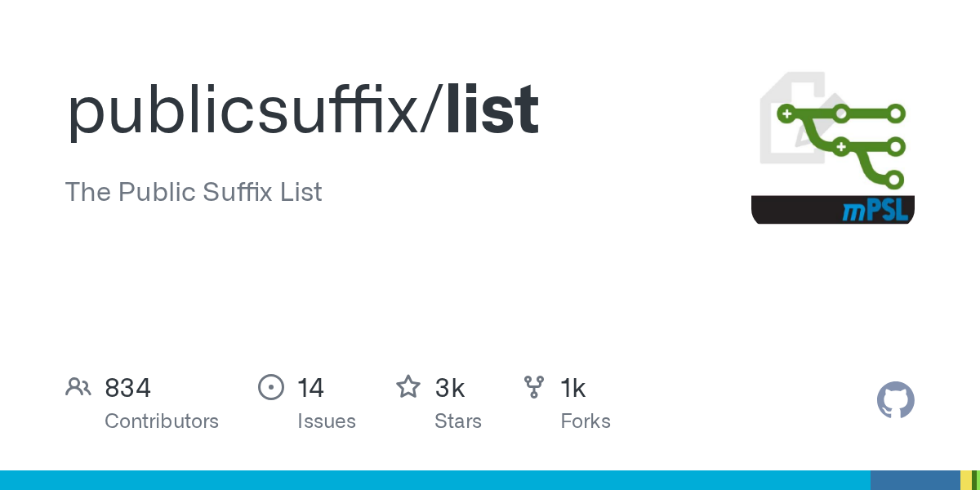Click the Contributors people icon
The height and width of the screenshot is (490, 980).
(x=78, y=387)
